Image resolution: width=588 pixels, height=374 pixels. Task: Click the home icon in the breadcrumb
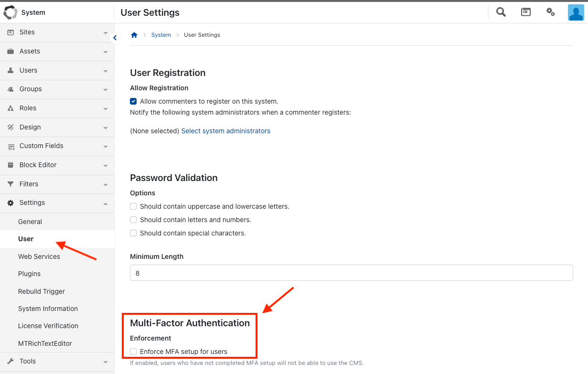pyautogui.click(x=134, y=35)
